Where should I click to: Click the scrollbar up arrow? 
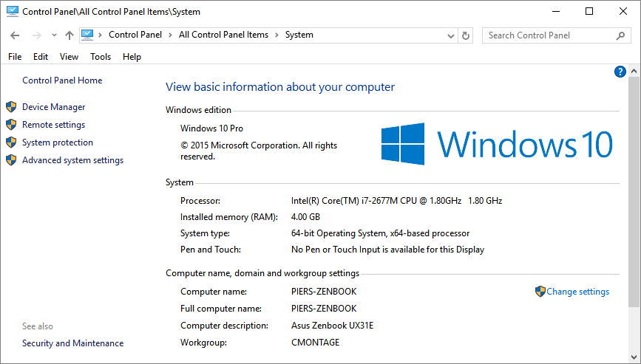pyautogui.click(x=634, y=71)
